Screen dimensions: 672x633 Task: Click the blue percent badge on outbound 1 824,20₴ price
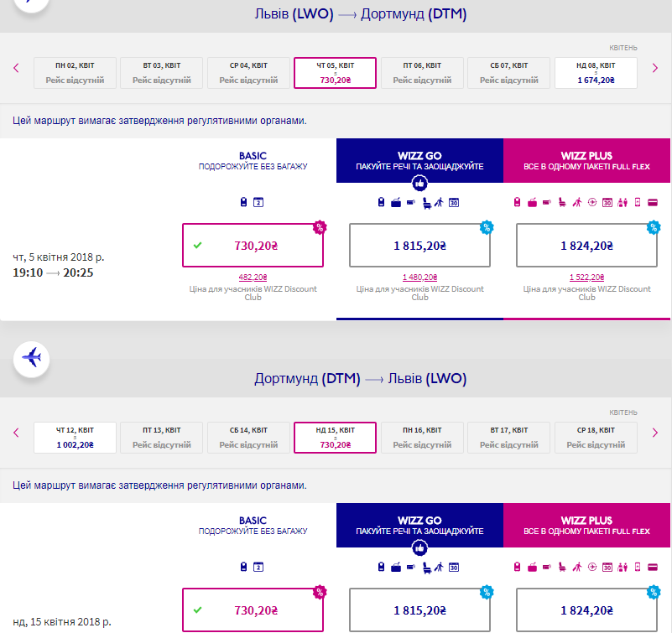point(654,227)
